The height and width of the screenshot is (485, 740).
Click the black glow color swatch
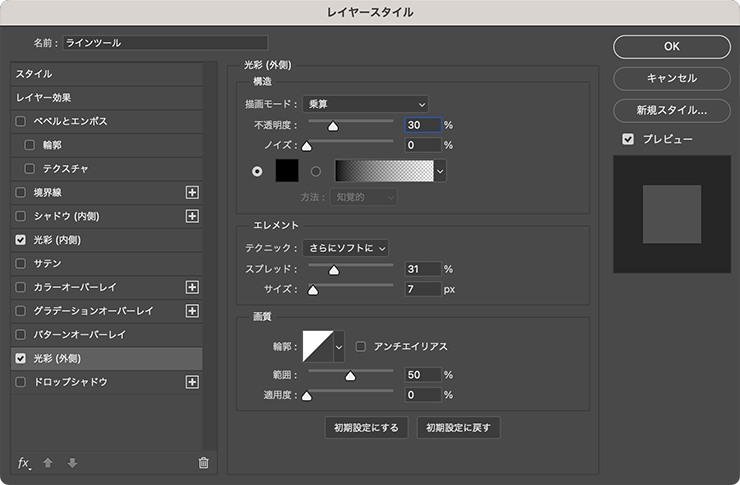(x=287, y=171)
